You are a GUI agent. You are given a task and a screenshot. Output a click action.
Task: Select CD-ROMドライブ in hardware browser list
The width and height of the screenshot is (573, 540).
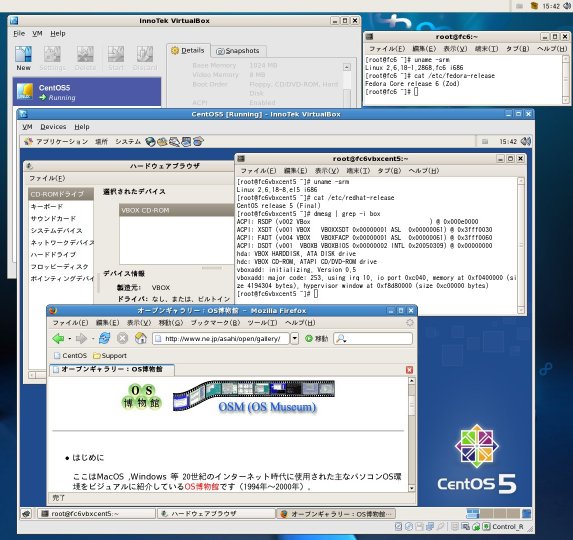(x=61, y=194)
